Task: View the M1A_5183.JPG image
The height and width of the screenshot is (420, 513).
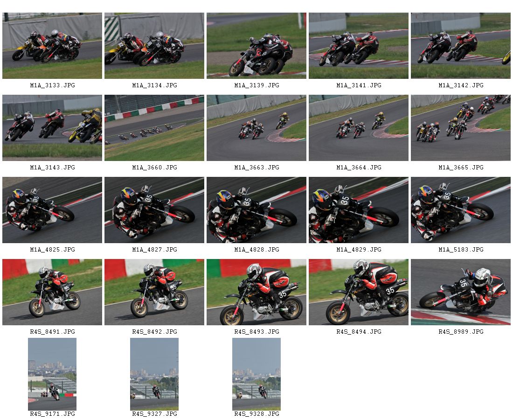Action: (460, 210)
